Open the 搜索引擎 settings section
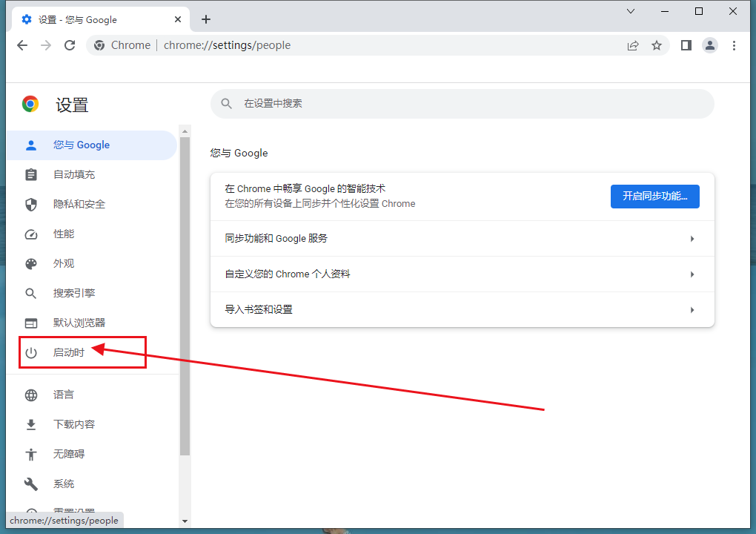Image resolution: width=756 pixels, height=534 pixels. coord(92,293)
